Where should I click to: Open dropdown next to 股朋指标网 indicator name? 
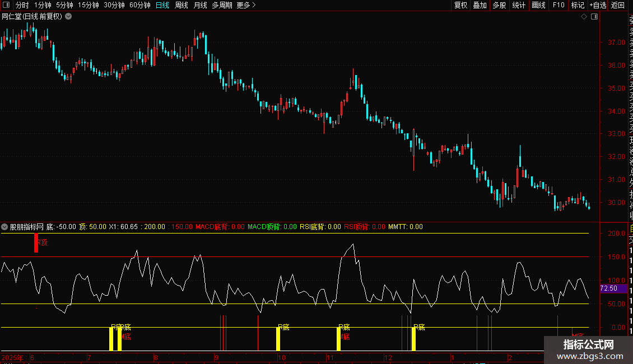coord(4,227)
